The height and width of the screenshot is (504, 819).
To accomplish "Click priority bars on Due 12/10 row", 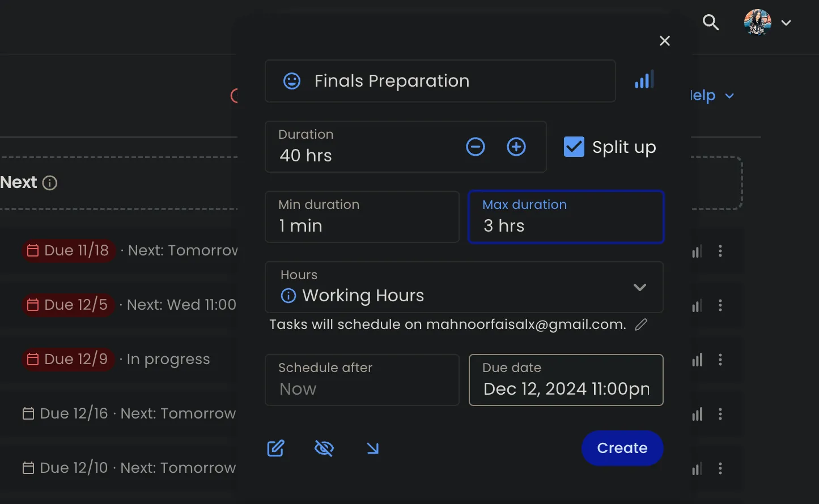I will click(x=697, y=468).
